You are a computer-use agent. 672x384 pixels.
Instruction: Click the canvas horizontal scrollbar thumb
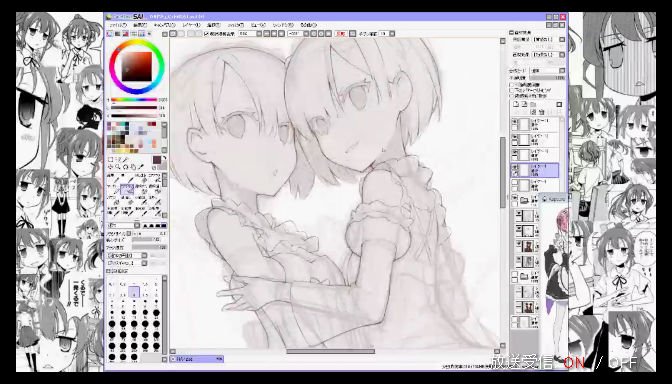(330, 351)
